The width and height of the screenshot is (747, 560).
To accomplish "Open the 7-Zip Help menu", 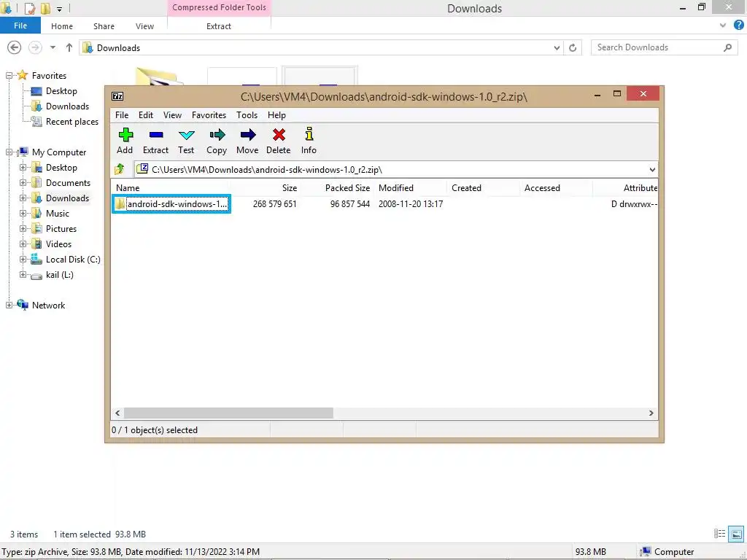I will (x=276, y=114).
